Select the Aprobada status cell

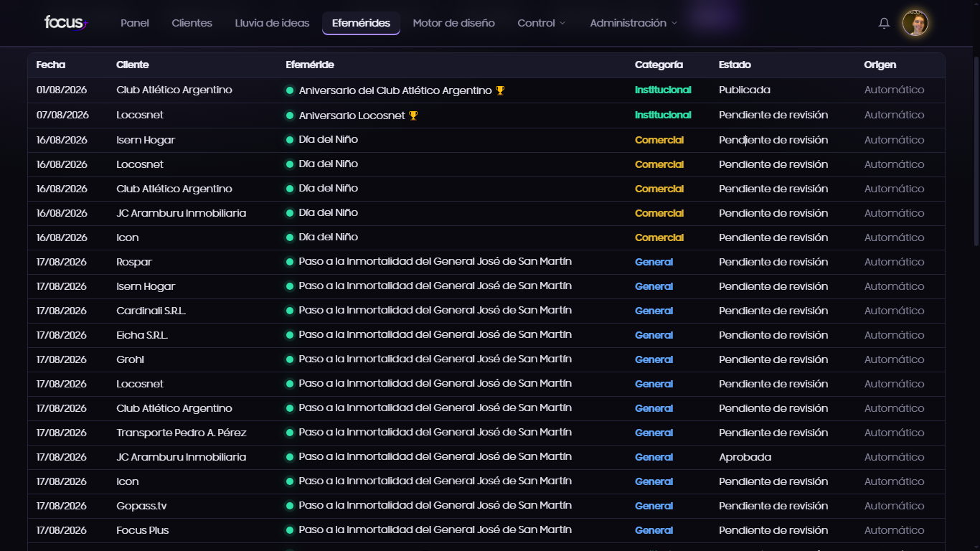(745, 457)
